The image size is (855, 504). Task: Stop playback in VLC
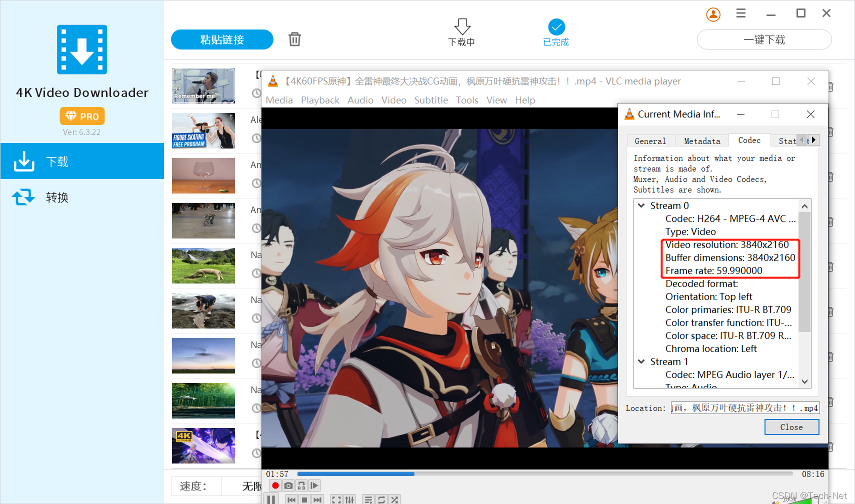[304, 499]
